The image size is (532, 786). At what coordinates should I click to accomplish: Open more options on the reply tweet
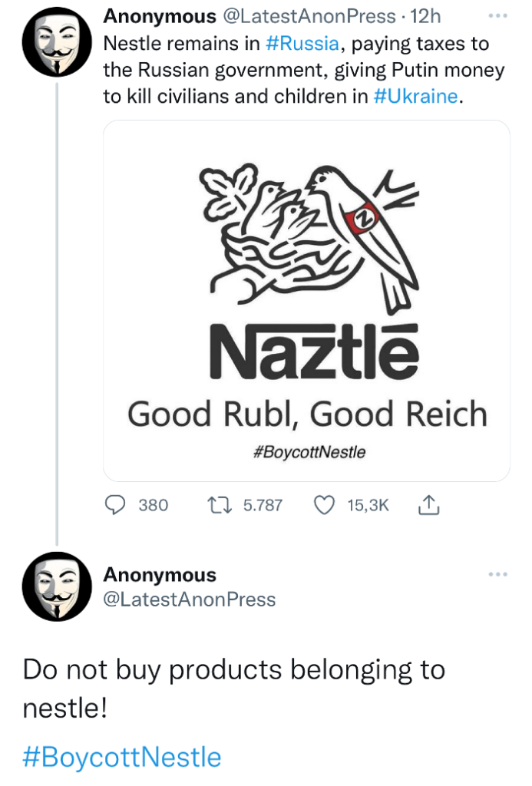tap(497, 574)
